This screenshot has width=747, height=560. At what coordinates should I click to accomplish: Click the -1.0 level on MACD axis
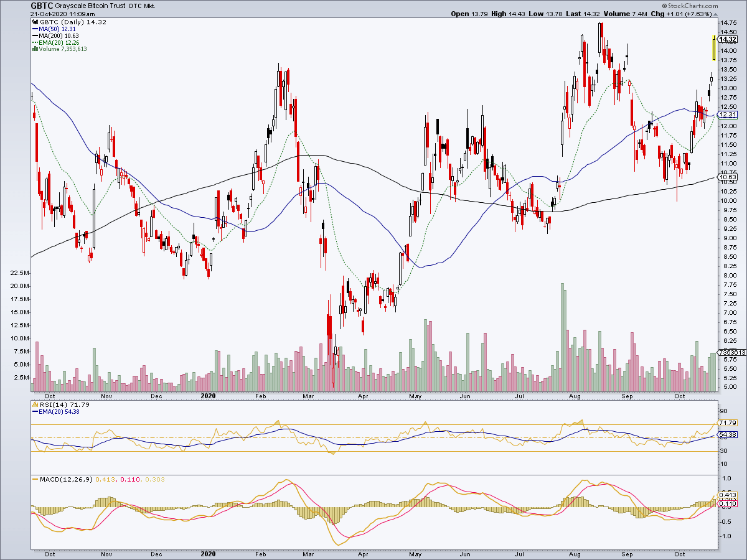726,536
